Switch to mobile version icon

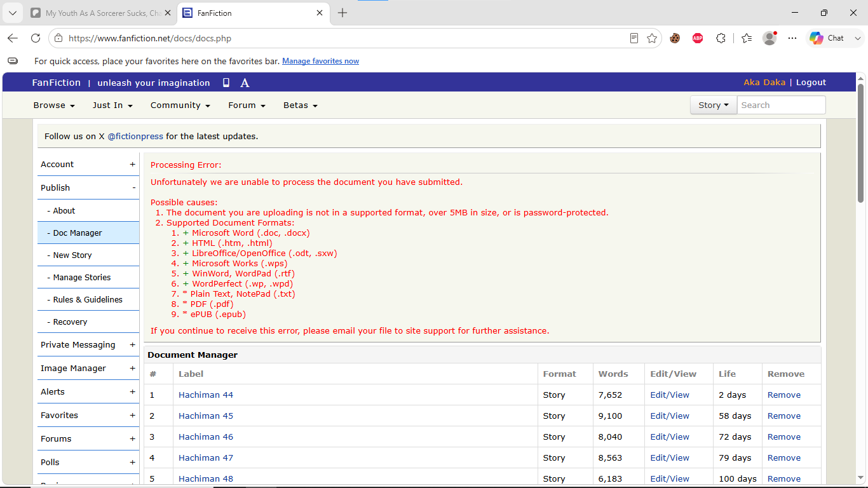[x=226, y=83]
